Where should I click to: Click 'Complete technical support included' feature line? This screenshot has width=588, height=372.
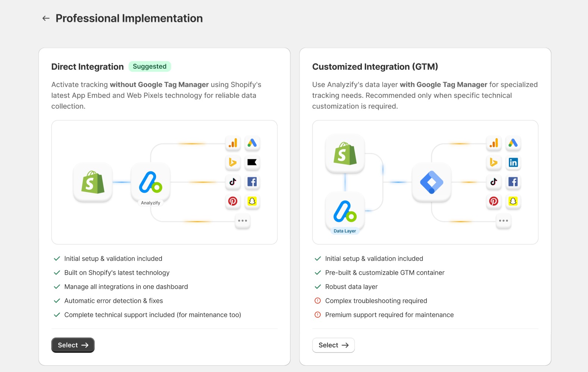point(153,315)
